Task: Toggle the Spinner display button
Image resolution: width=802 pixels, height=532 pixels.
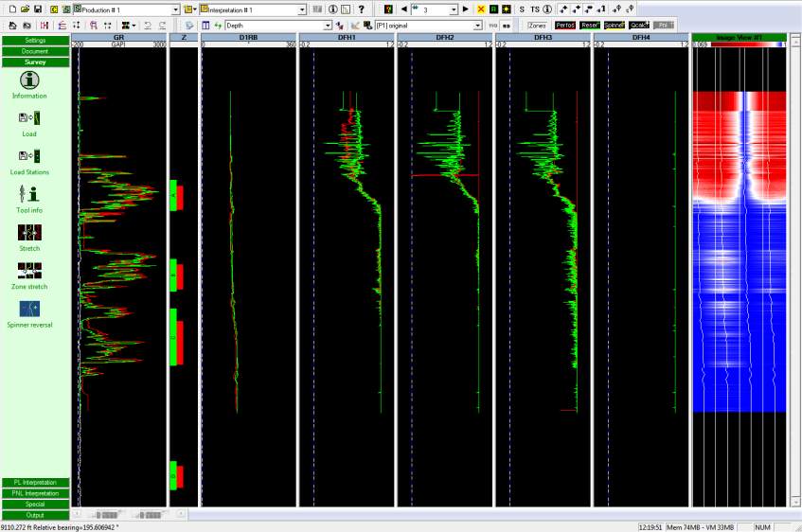Action: [x=615, y=25]
